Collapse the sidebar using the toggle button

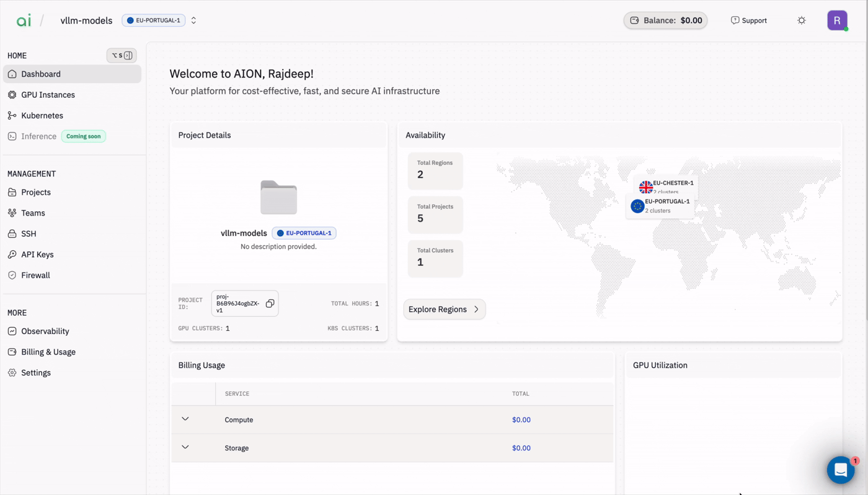pyautogui.click(x=122, y=56)
